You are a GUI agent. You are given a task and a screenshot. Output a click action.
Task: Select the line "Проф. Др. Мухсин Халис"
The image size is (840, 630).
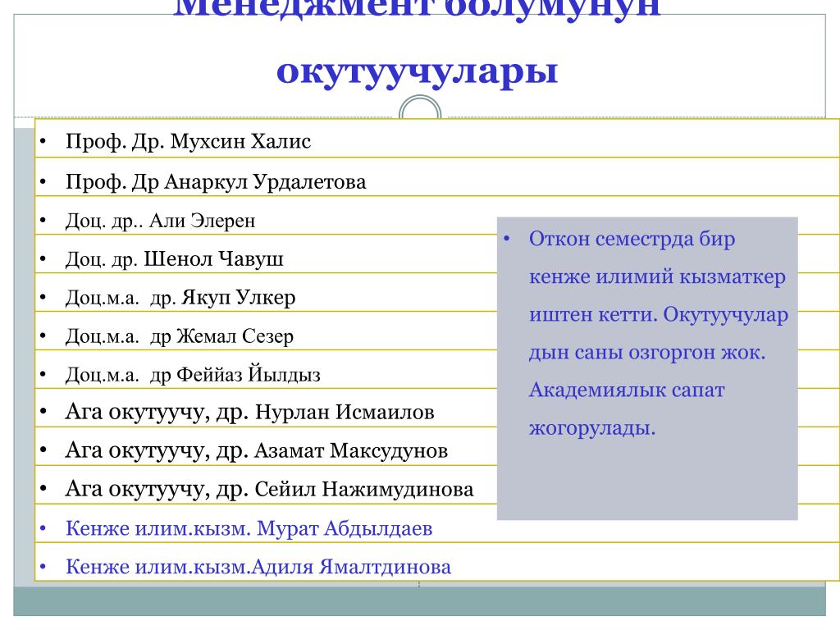coord(188,141)
